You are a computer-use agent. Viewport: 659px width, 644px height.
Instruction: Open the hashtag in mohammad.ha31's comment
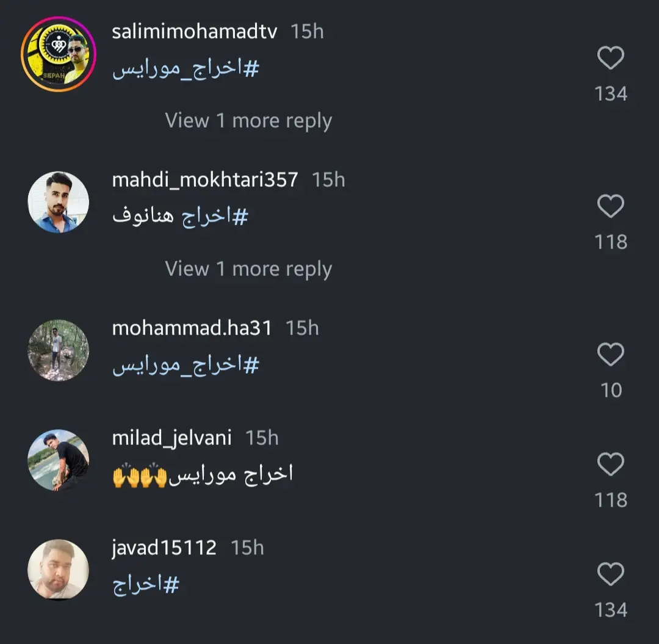click(x=186, y=365)
